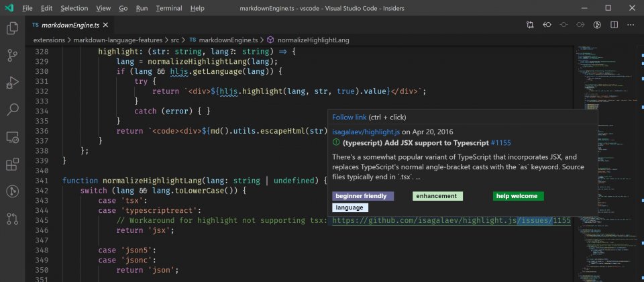Click the catch (error) statement
This screenshot has height=282, width=644.
(x=172, y=111)
